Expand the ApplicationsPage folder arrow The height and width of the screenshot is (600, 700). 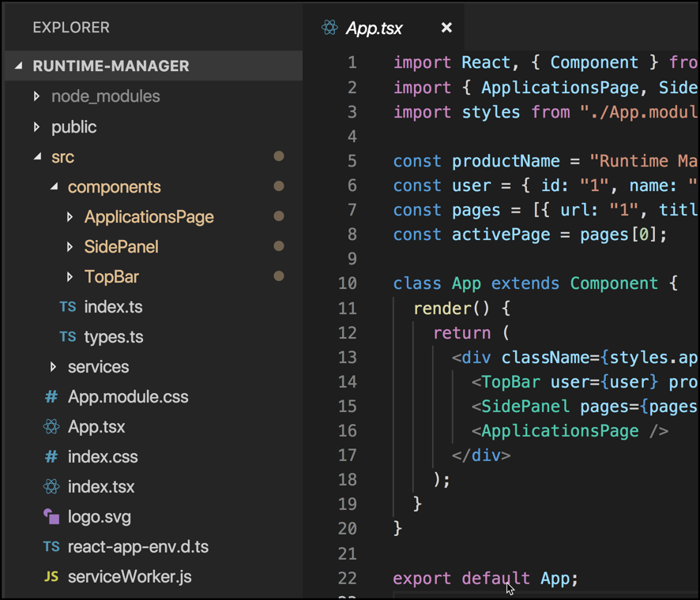[70, 217]
